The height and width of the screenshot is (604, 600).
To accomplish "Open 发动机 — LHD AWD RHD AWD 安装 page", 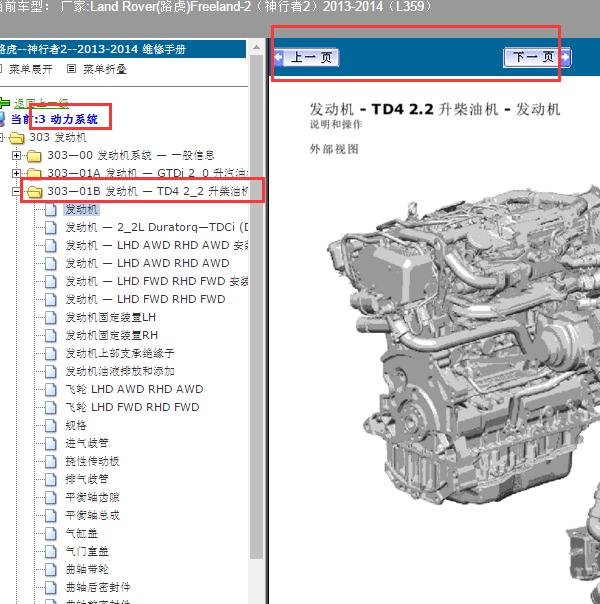I will pyautogui.click(x=156, y=245).
